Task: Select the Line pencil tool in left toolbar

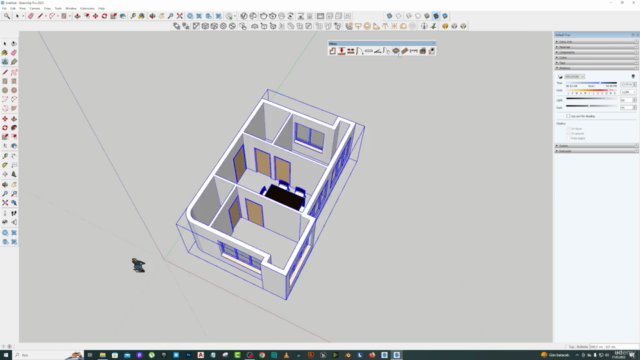Action: tap(5, 72)
